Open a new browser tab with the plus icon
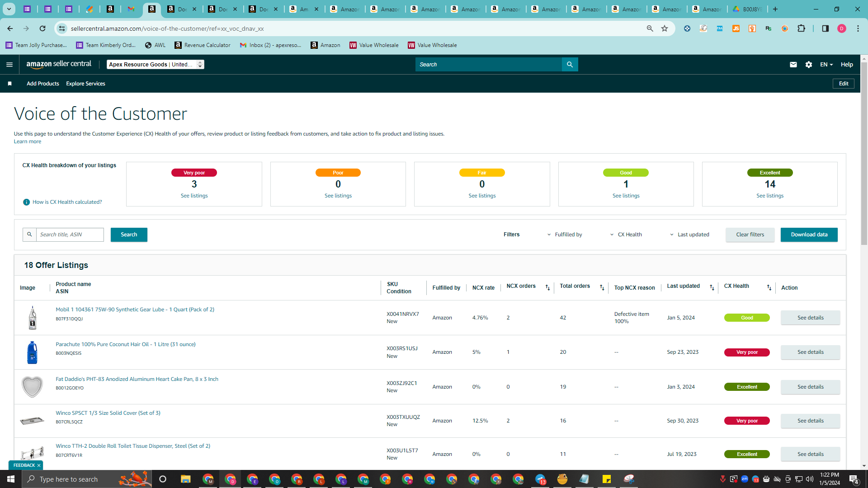Screen dimensions: 868x488 (x=775, y=9)
